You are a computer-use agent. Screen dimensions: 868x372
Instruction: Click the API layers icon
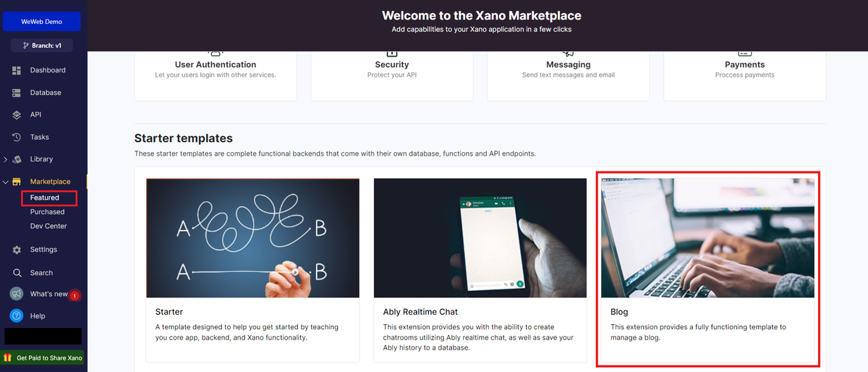[17, 115]
